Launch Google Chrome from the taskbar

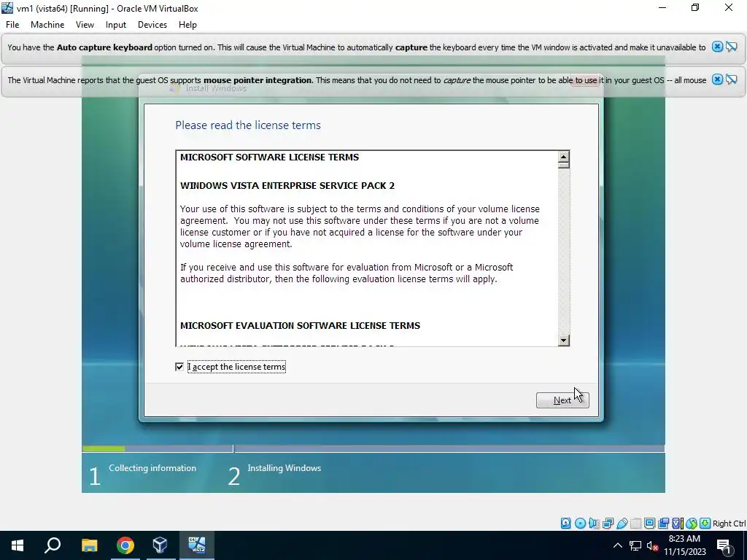[x=125, y=545]
